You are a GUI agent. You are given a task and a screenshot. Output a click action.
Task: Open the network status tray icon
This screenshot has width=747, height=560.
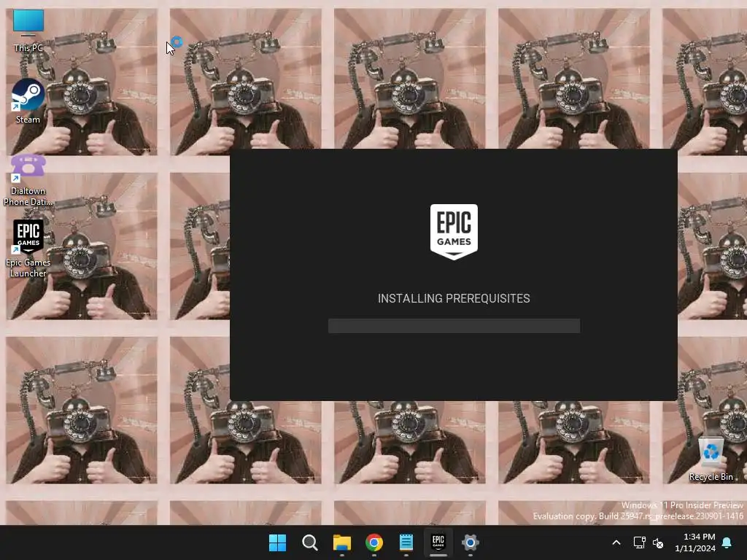tap(639, 542)
